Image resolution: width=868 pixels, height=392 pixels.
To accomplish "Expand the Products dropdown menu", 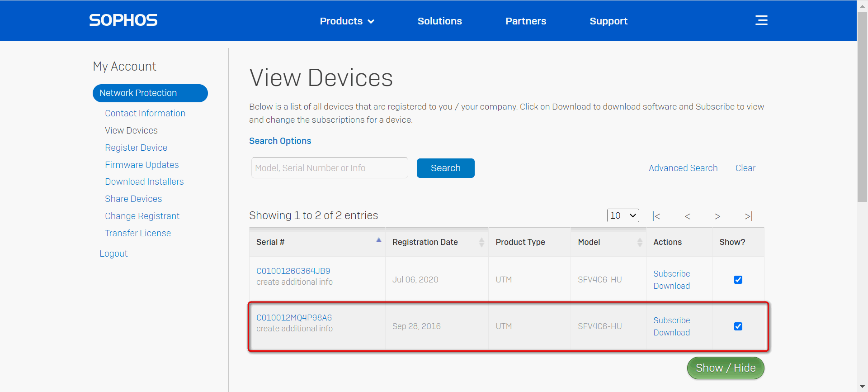I will 347,21.
